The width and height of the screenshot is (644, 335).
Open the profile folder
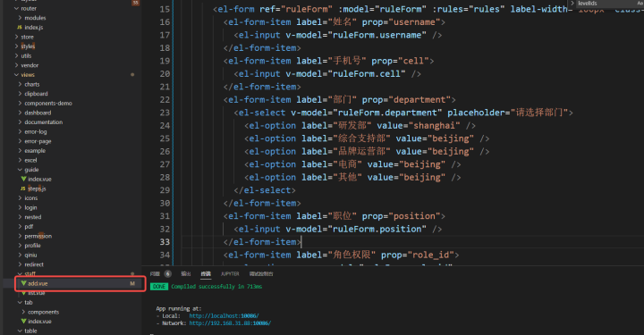pyautogui.click(x=32, y=246)
